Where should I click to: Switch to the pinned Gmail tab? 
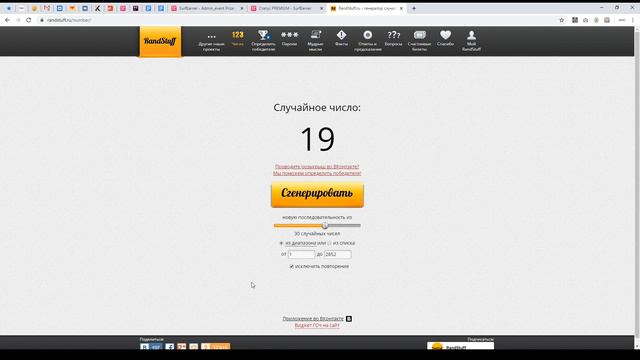pos(47,8)
